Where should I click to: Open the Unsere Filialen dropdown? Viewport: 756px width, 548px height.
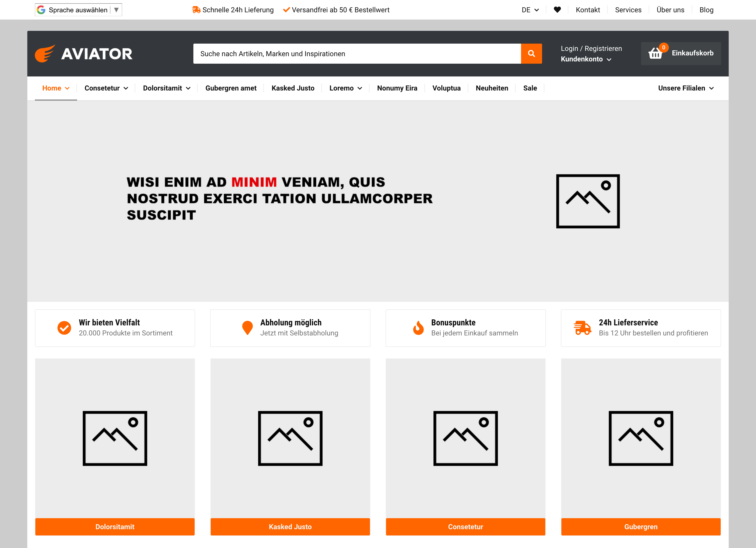pyautogui.click(x=686, y=88)
